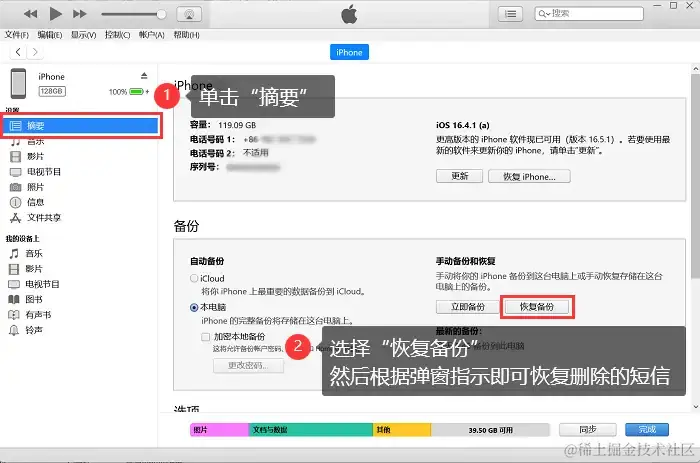Click the 恢复 iPhone... button
The image size is (700, 463).
529,176
